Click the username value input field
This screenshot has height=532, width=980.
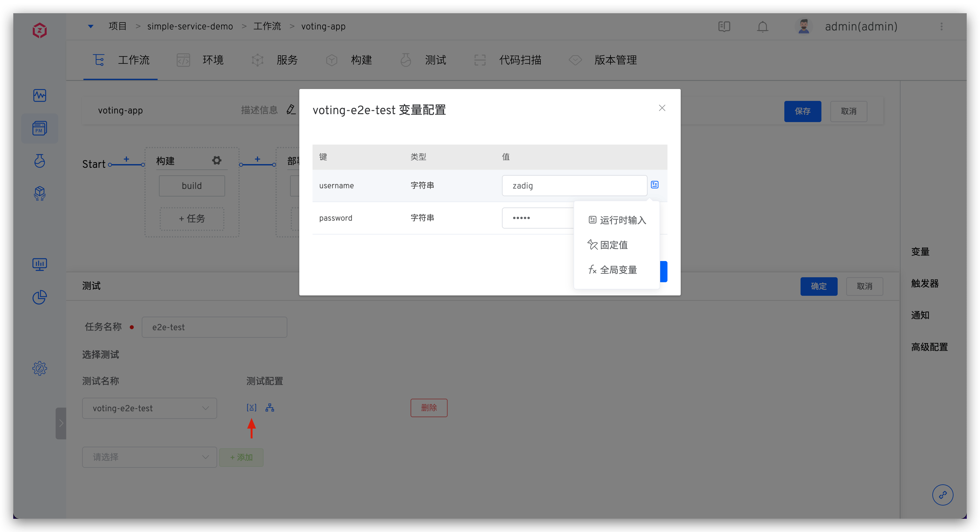pyautogui.click(x=574, y=186)
